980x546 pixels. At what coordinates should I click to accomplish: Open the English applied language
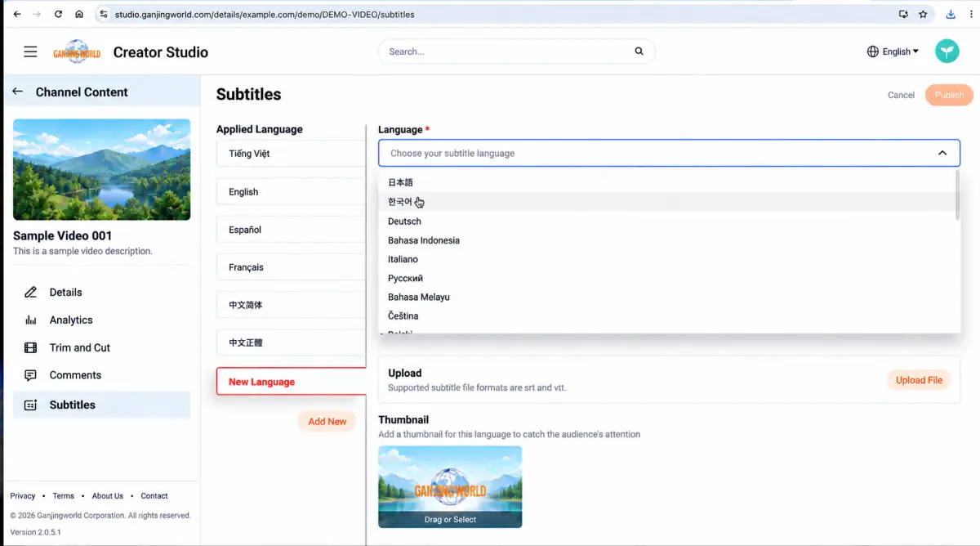[x=291, y=191]
